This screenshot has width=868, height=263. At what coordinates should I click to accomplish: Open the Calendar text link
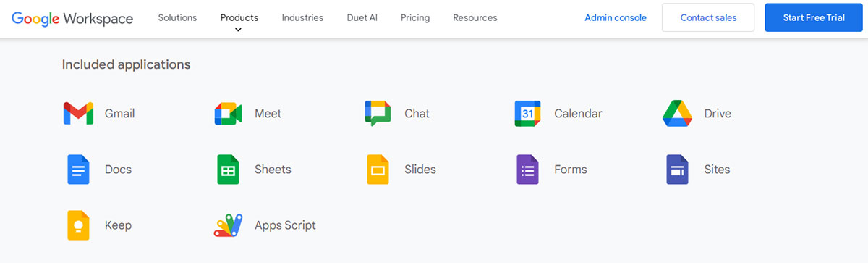click(578, 114)
